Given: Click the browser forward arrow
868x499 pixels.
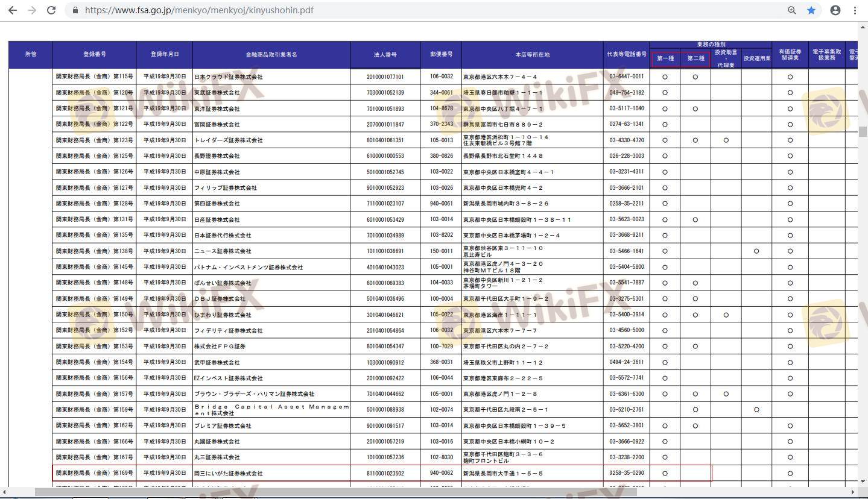Looking at the screenshot, I should pyautogui.click(x=32, y=10).
